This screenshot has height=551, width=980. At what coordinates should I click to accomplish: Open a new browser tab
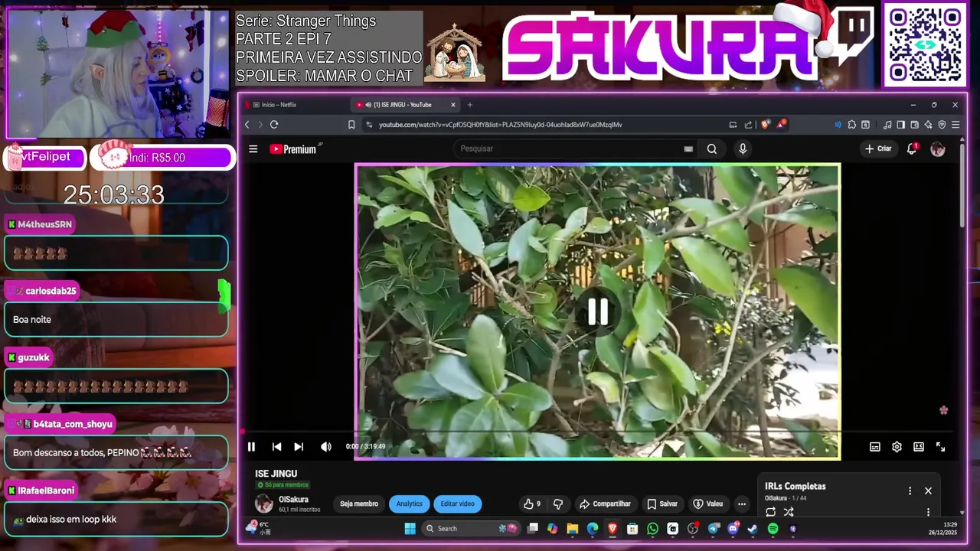tap(470, 105)
